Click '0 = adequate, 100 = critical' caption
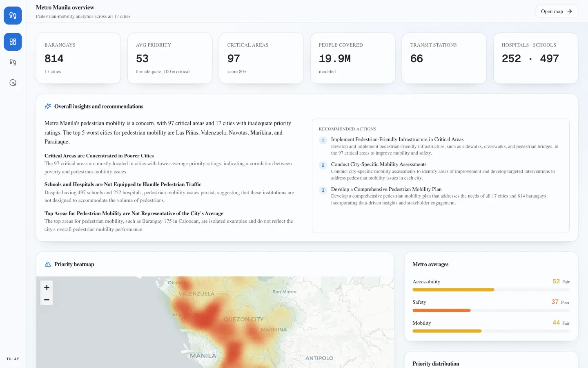This screenshot has width=588, height=368. point(163,72)
